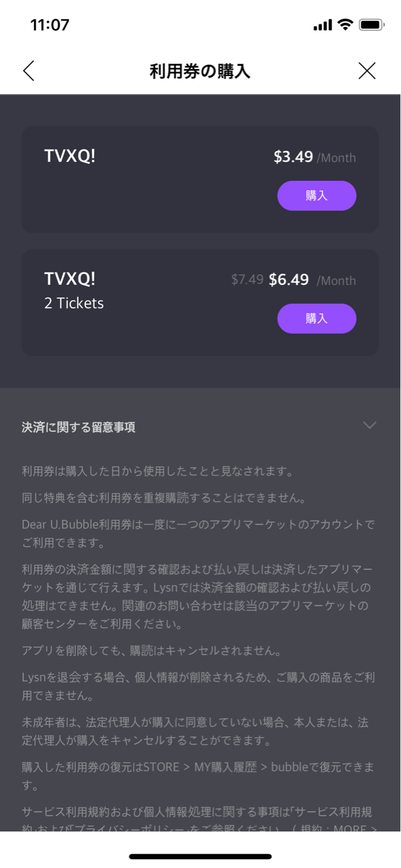Tap the Wi-Fi icon in the status bar
Image resolution: width=401 pixels, height=868 pixels.
[347, 24]
